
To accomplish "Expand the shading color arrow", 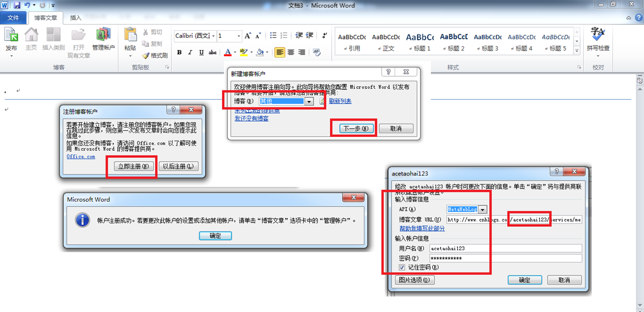I will [x=268, y=52].
